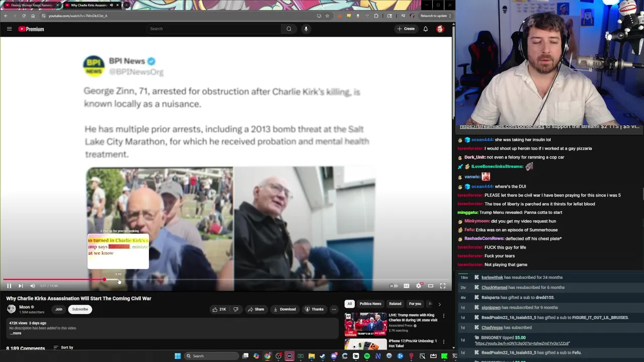This screenshot has height=362, width=644.
Task: Open the browser extensions puzzle icon
Action: pos(376,16)
